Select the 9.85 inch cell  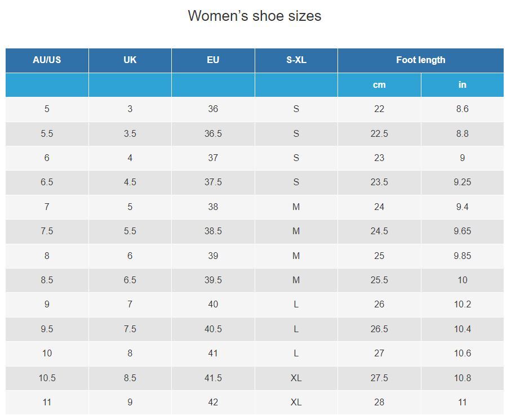463,256
